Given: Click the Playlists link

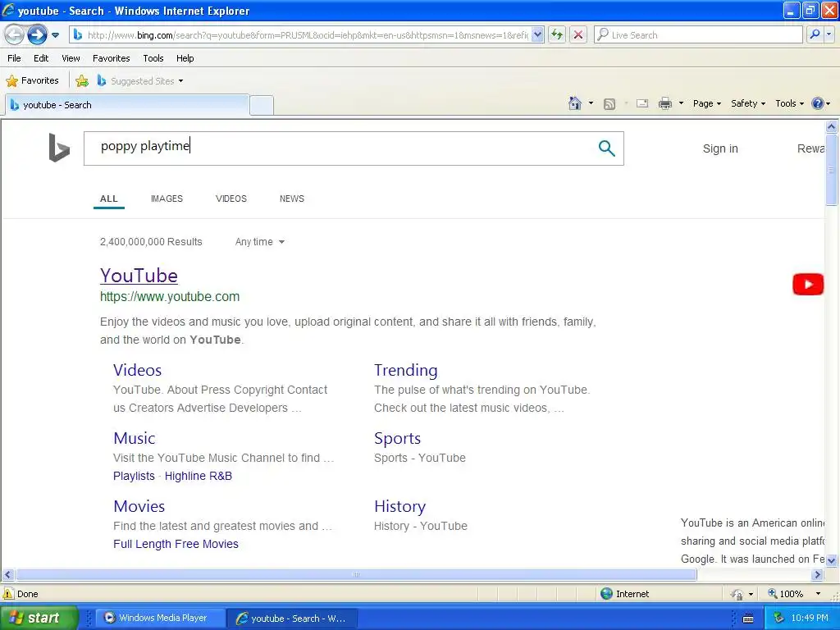Looking at the screenshot, I should [134, 476].
